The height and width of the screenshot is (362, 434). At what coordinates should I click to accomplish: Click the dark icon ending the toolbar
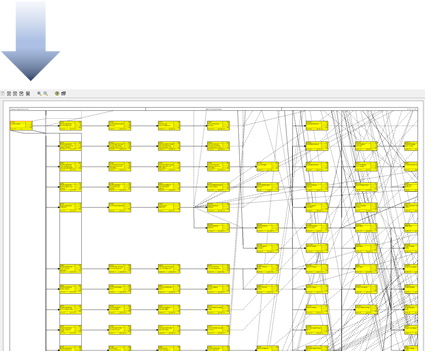63,93
